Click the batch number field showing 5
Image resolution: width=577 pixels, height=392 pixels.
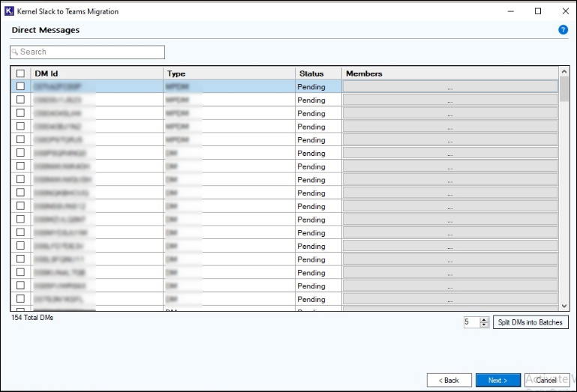click(472, 322)
